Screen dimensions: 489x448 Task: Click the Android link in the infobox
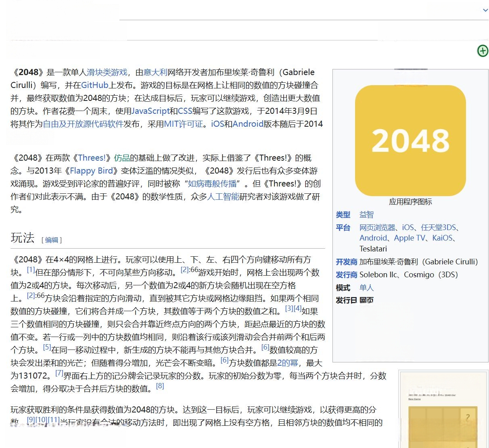[x=373, y=238]
